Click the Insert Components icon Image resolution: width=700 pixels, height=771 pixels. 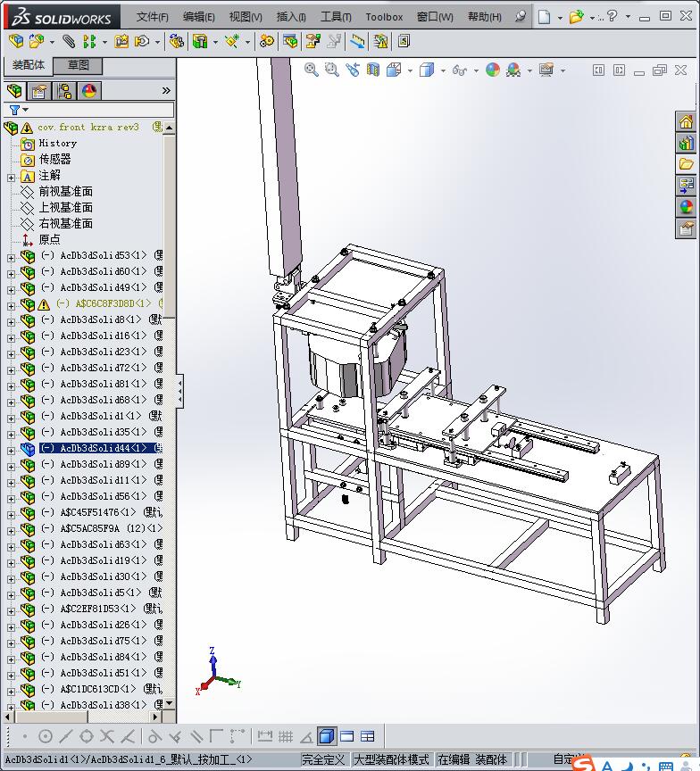coord(36,41)
